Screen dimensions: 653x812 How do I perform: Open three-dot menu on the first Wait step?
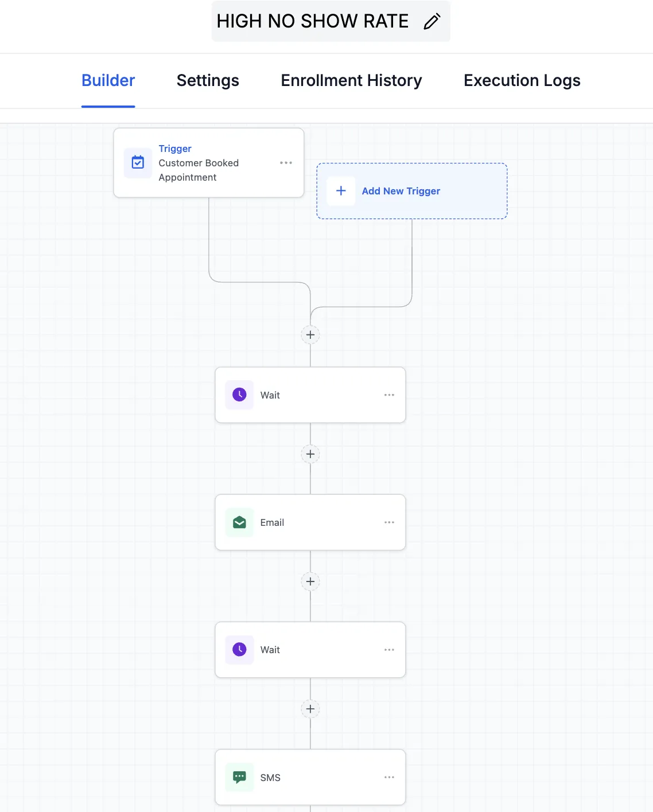pos(389,395)
